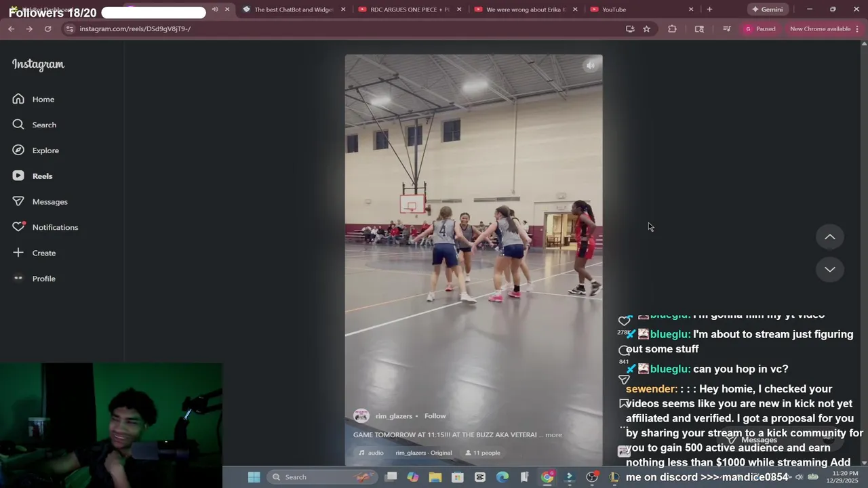View the 11 people tagged in reel
The image size is (868, 488).
[483, 453]
